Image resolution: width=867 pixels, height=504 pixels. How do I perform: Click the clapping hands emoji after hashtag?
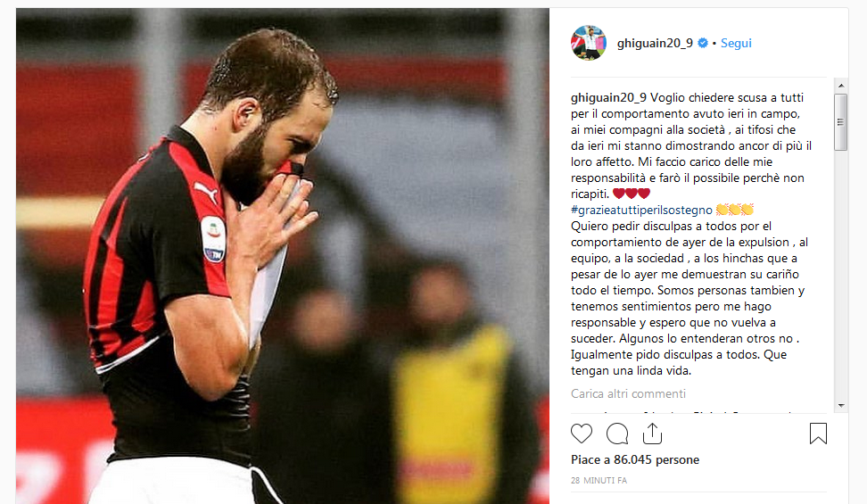pos(735,210)
